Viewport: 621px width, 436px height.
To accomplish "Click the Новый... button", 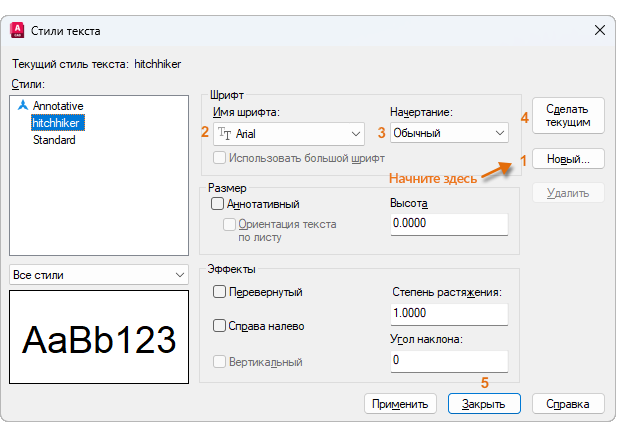I will tap(568, 158).
